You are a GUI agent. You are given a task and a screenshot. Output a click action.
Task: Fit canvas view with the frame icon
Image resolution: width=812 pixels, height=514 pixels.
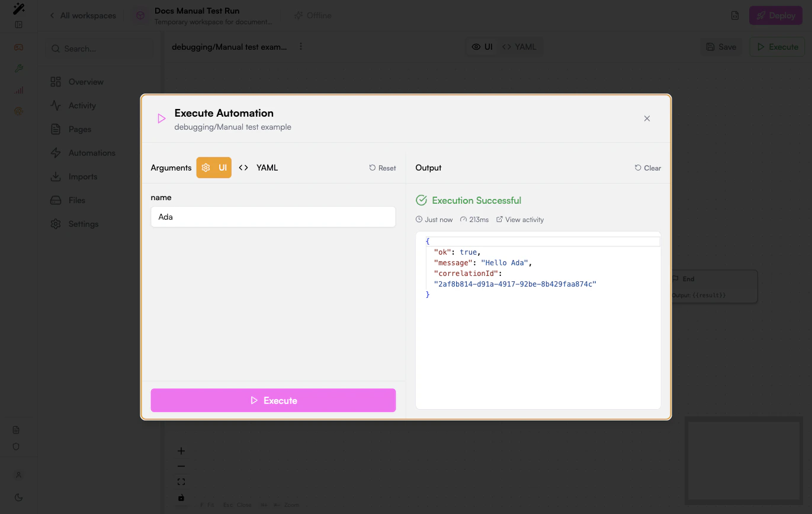tap(181, 482)
